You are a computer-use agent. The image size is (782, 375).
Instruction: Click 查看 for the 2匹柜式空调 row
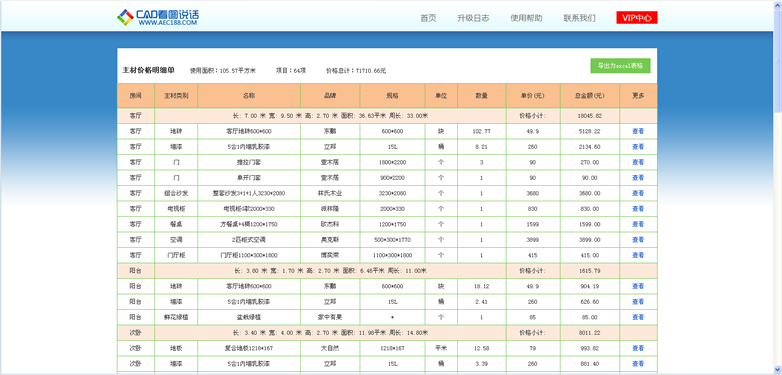pyautogui.click(x=638, y=240)
